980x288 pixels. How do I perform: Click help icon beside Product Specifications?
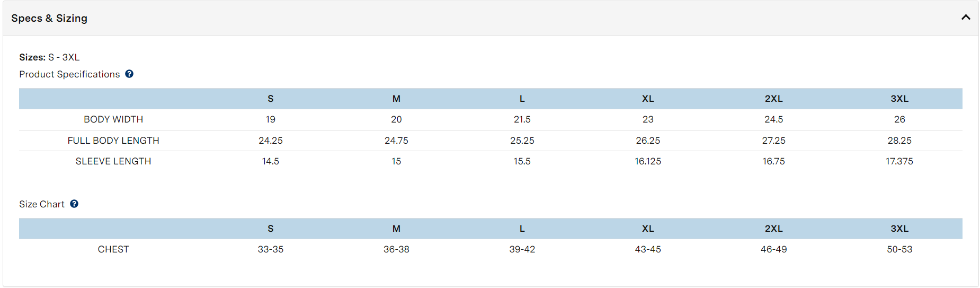tap(129, 74)
